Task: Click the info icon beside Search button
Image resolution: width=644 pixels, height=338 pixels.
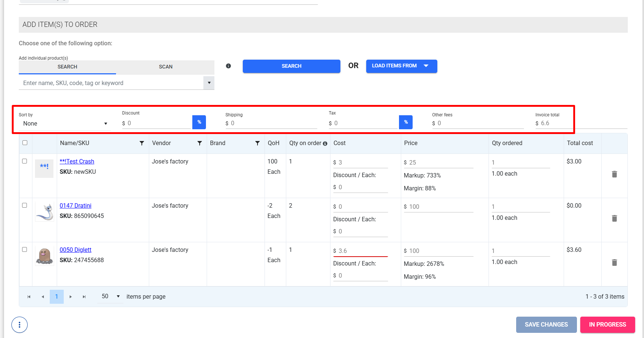Action: (x=228, y=66)
